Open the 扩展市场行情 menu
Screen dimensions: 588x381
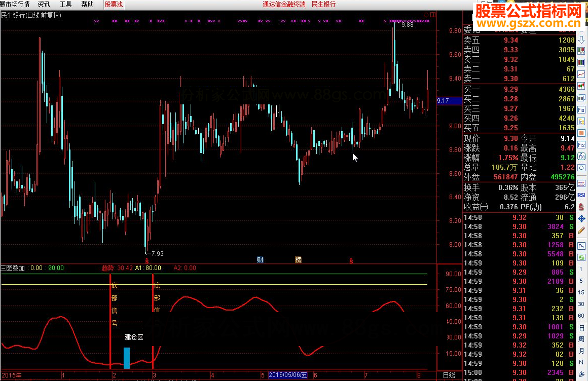[x=15, y=5]
